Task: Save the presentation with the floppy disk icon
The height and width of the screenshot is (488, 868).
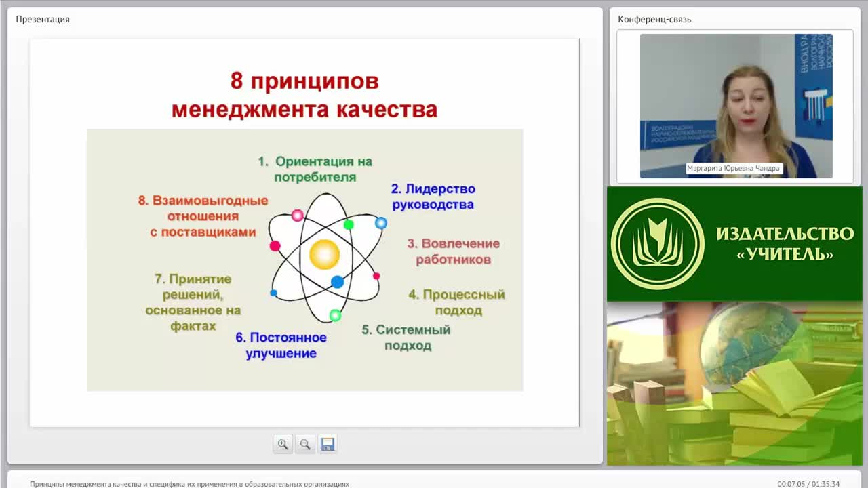Action: click(x=328, y=445)
